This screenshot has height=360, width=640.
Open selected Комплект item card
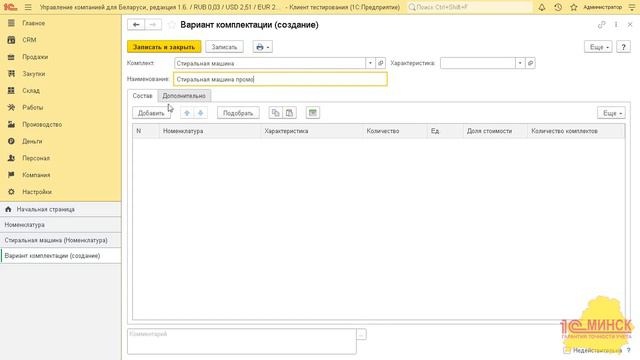[380, 63]
